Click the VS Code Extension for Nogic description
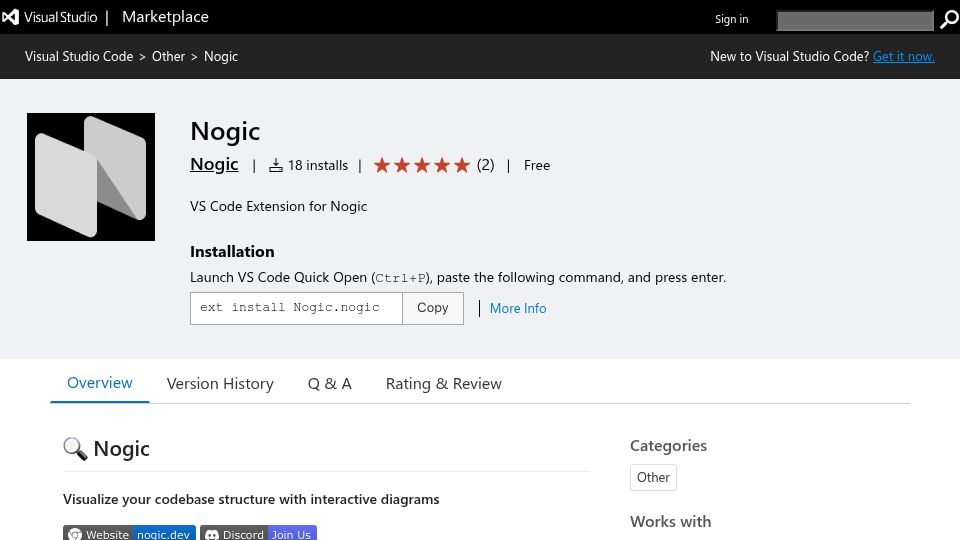The image size is (960, 540). click(279, 206)
